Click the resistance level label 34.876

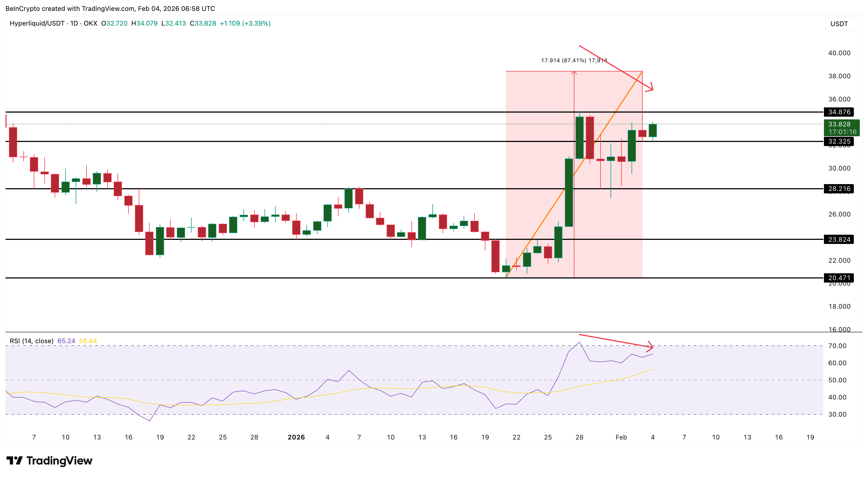[840, 112]
